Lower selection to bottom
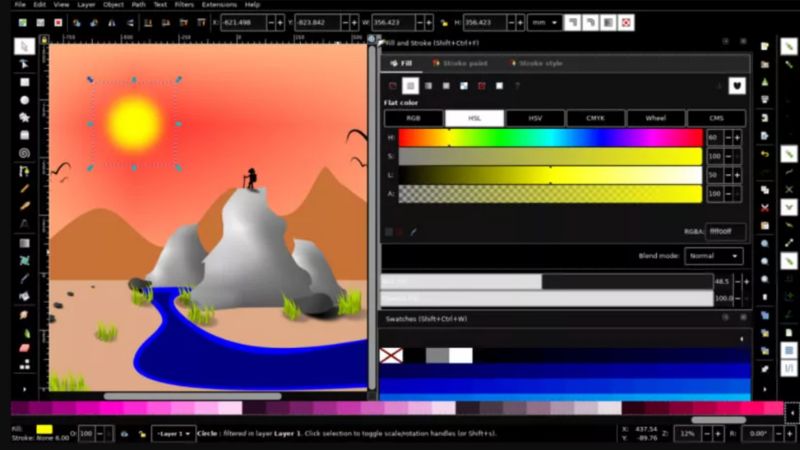The width and height of the screenshot is (800, 450). pyautogui.click(x=148, y=22)
